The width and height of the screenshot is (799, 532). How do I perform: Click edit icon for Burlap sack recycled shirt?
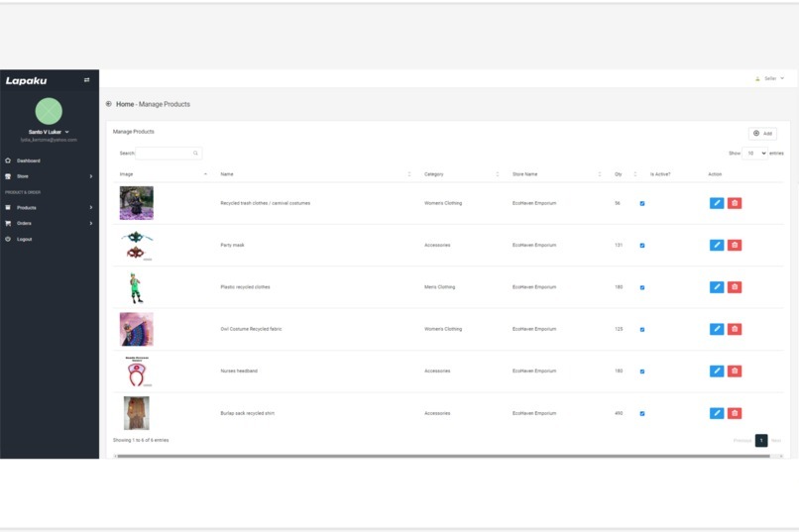click(717, 413)
